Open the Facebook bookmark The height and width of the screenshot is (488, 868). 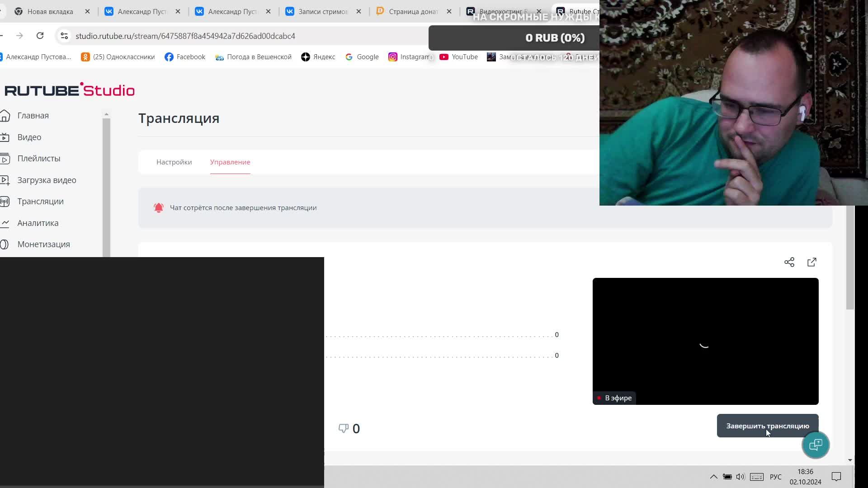pyautogui.click(x=185, y=57)
